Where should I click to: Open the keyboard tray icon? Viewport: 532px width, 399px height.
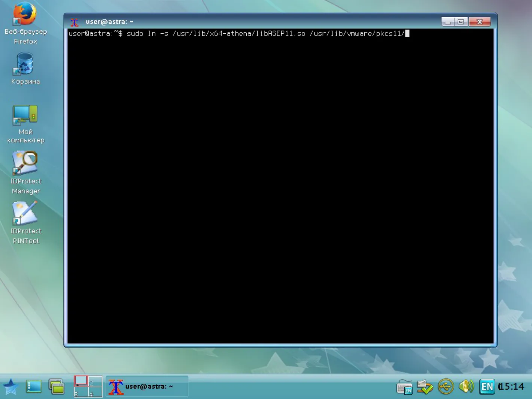404,387
